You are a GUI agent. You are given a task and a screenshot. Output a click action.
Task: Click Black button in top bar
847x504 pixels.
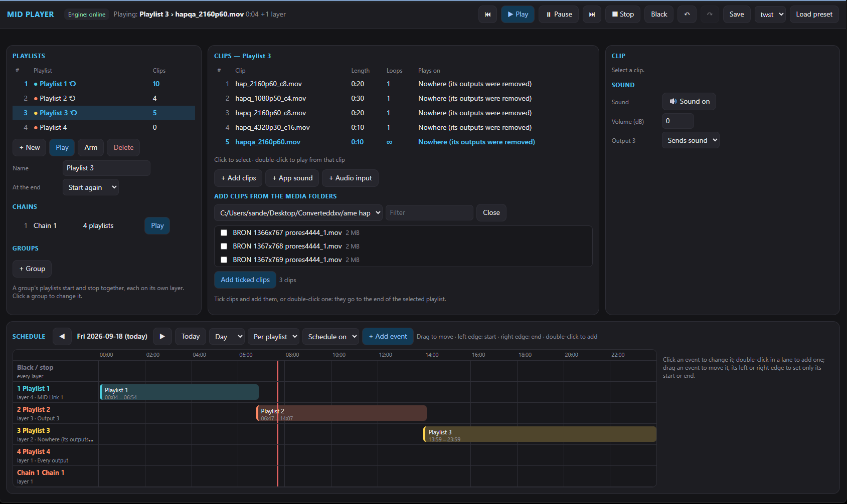[x=659, y=15]
